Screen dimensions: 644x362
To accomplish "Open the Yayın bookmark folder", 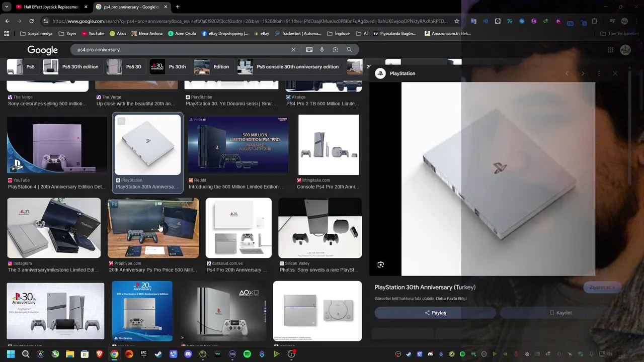I will [x=67, y=34].
